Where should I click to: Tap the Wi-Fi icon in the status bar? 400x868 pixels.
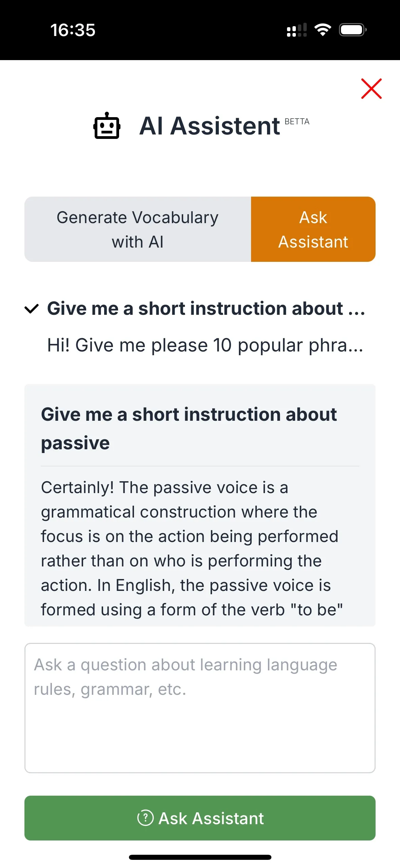tap(323, 30)
